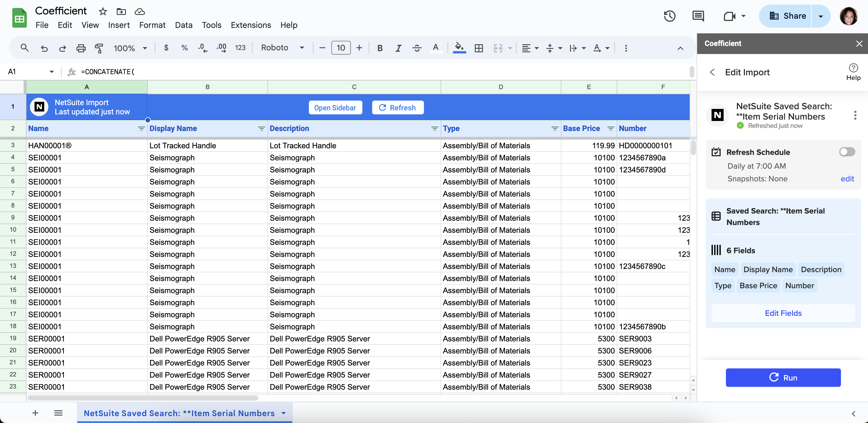Print the spreadsheet
Viewport: 868px width, 423px height.
click(81, 48)
